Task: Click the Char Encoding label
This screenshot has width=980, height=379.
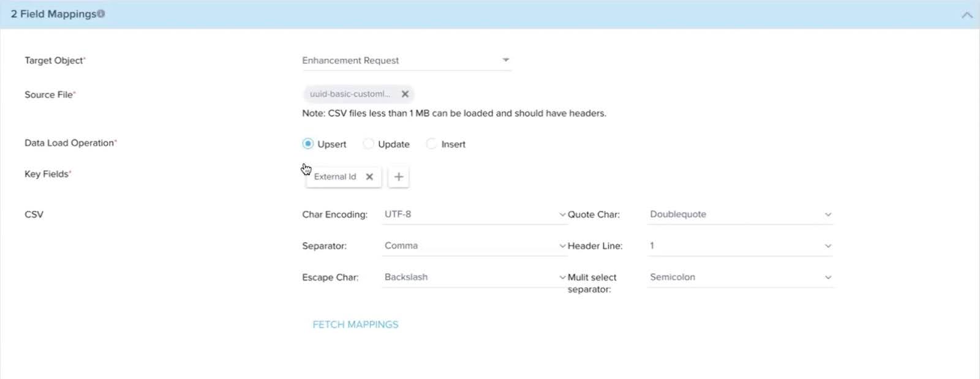Action: click(x=334, y=215)
